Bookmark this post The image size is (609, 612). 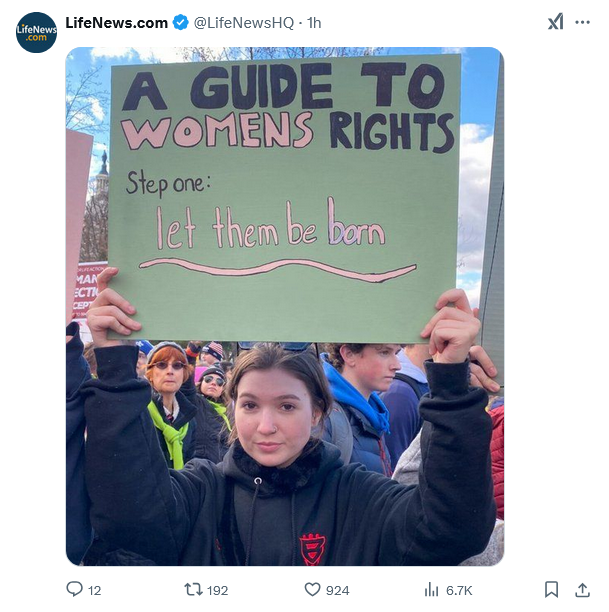click(551, 589)
